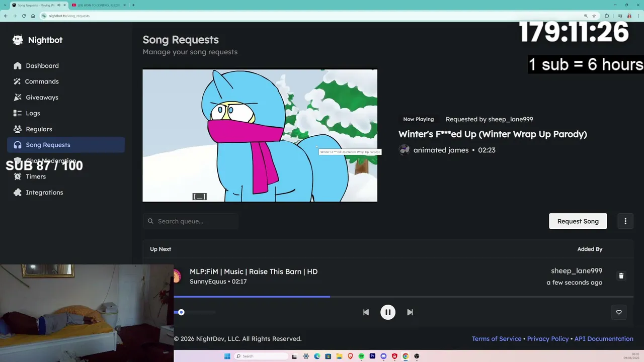The image size is (644, 362).
Task: Open the three-dot options menu
Action: (625, 221)
